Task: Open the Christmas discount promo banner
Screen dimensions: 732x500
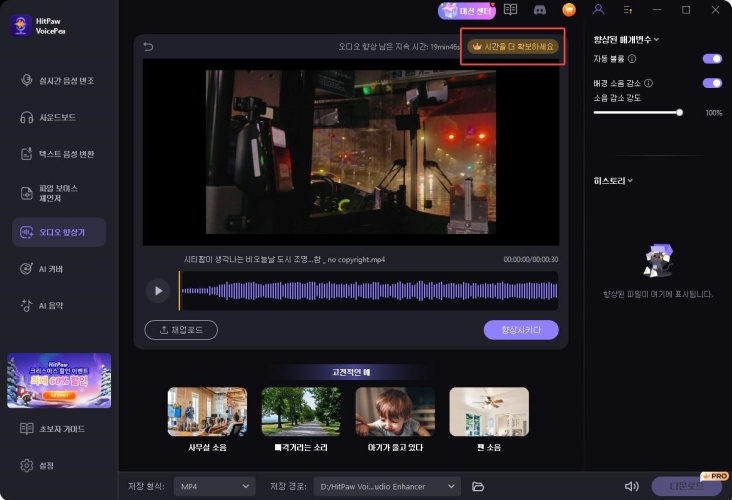Action: tap(59, 380)
